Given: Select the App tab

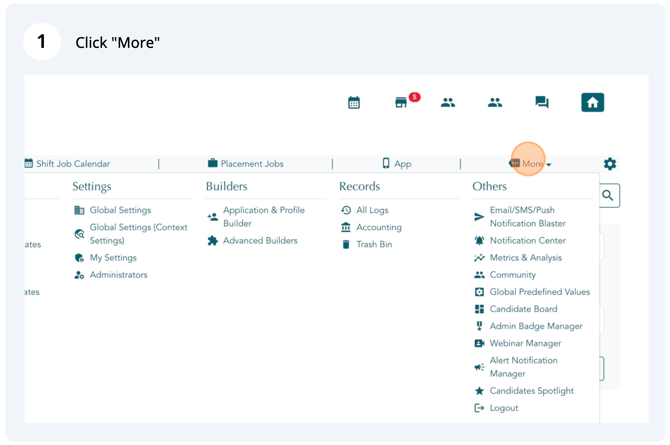Looking at the screenshot, I should (x=397, y=164).
